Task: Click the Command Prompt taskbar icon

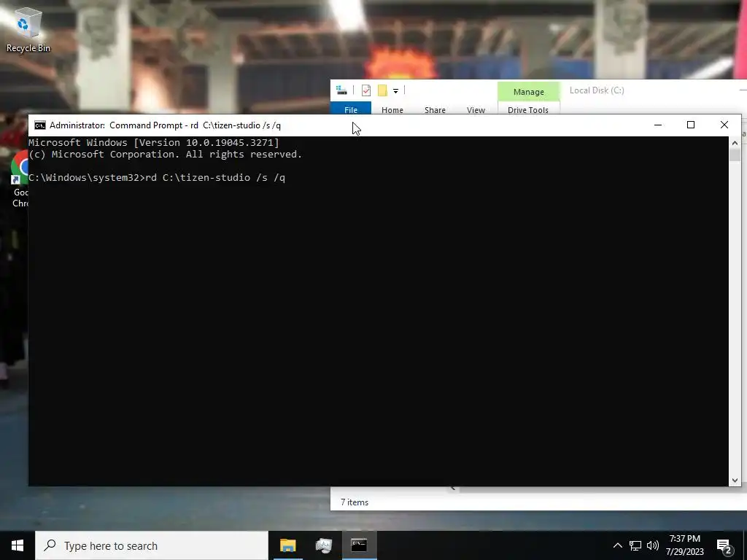Action: click(x=359, y=545)
